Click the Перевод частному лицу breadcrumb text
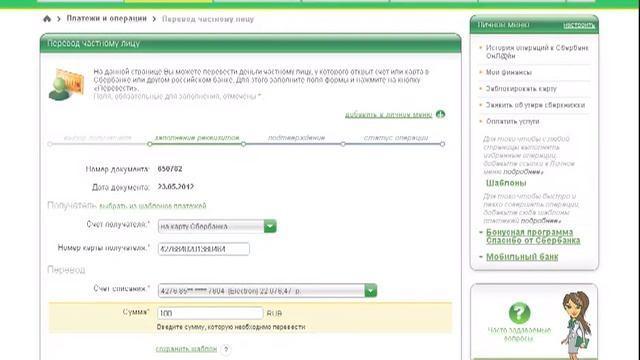This screenshot has width=640, height=360. point(208,19)
